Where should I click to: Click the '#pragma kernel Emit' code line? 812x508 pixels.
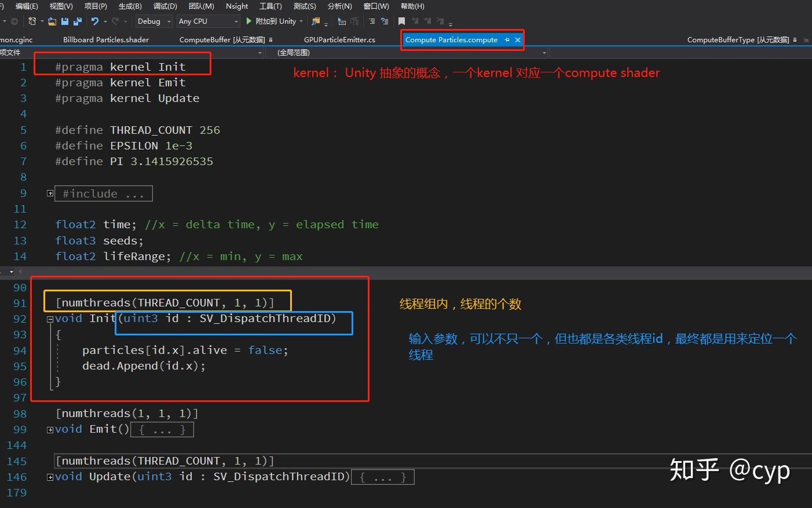(x=120, y=83)
